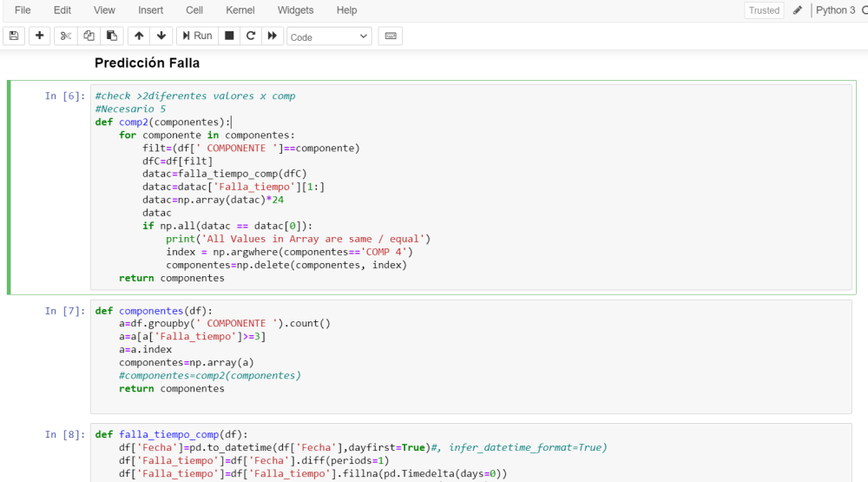
Task: Restart kernel and rerun all with fast-forward icon
Action: point(273,36)
